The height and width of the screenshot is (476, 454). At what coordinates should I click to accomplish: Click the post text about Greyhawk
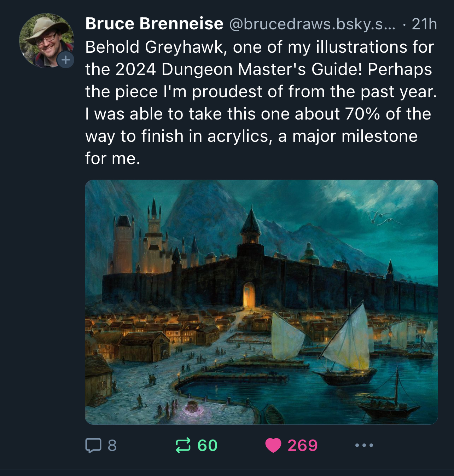(x=261, y=103)
